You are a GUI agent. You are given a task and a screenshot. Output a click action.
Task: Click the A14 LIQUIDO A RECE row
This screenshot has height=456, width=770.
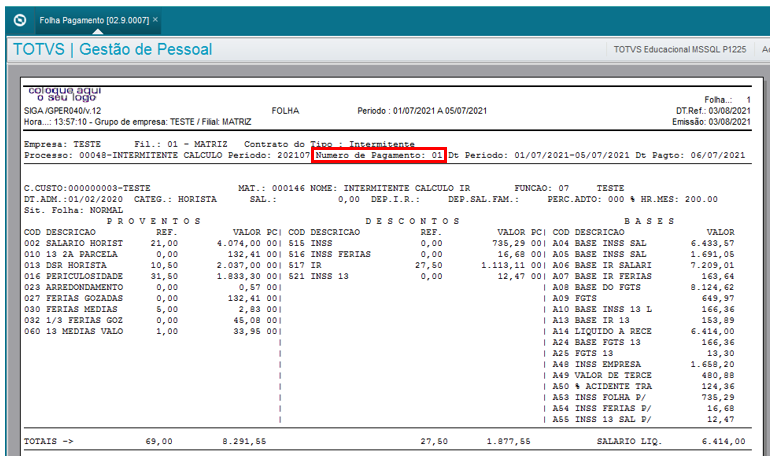644,331
